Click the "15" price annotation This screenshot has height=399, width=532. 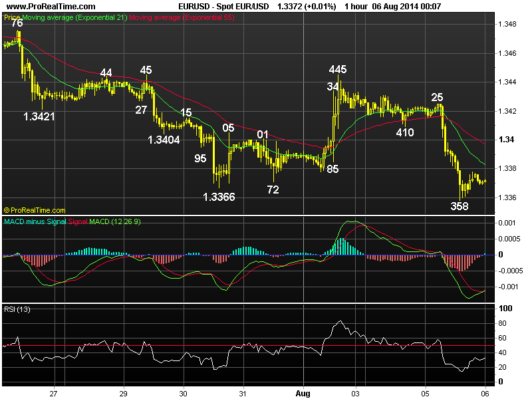coord(186,112)
